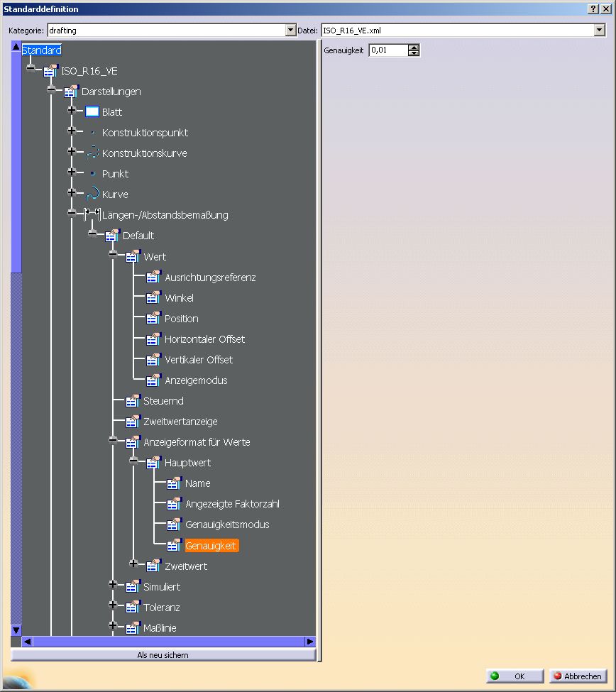The width and height of the screenshot is (616, 692).
Task: Click the Zweitwert node icon
Action: click(153, 566)
